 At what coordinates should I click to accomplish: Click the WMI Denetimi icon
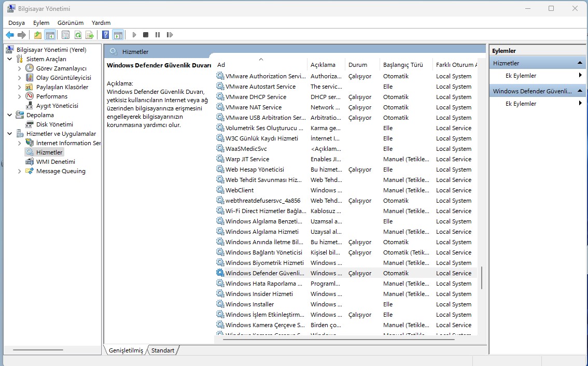30,161
